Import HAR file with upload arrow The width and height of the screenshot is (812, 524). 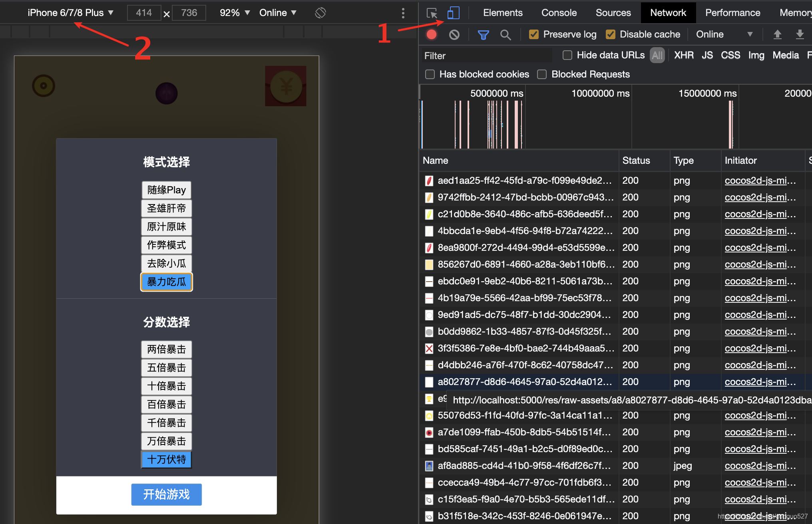click(777, 35)
